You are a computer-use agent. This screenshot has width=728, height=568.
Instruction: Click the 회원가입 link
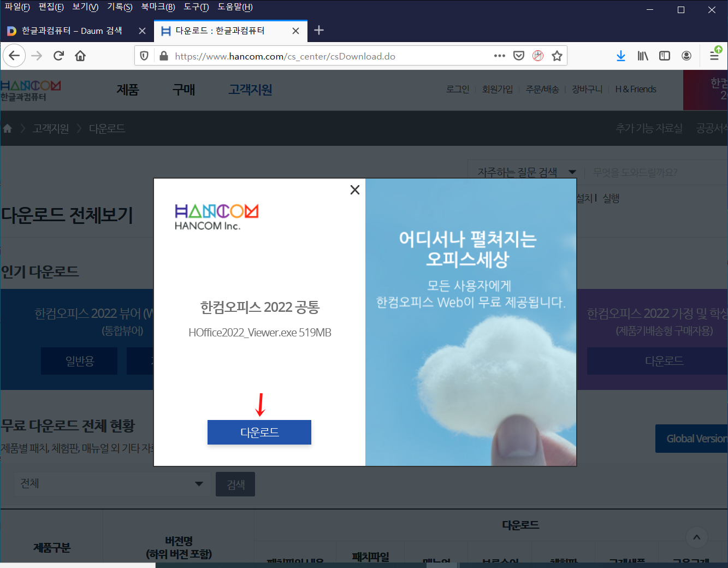click(x=497, y=89)
